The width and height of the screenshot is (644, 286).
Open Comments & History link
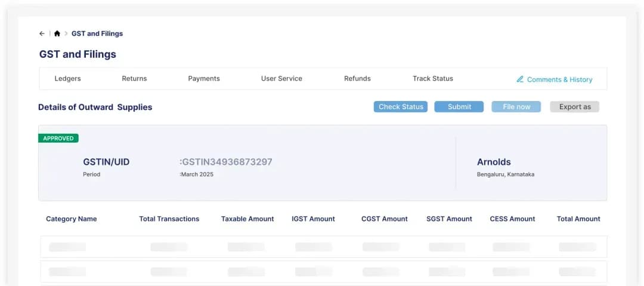[559, 79]
